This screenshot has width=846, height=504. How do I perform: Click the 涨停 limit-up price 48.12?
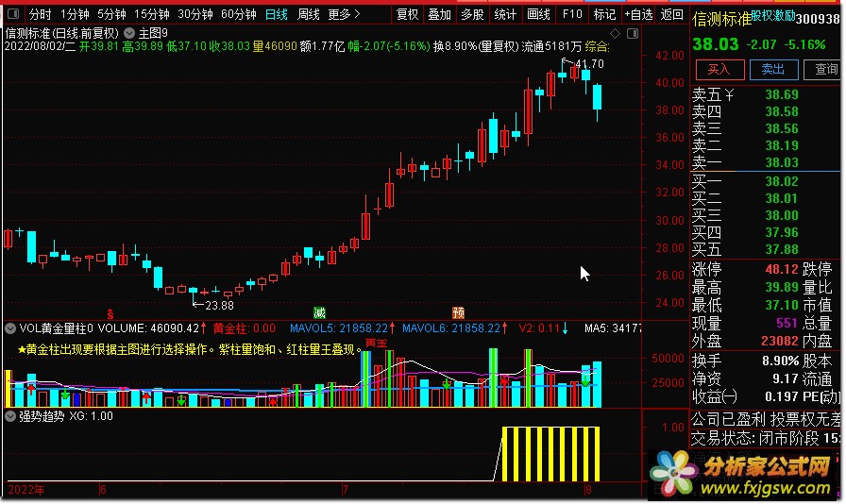(781, 269)
